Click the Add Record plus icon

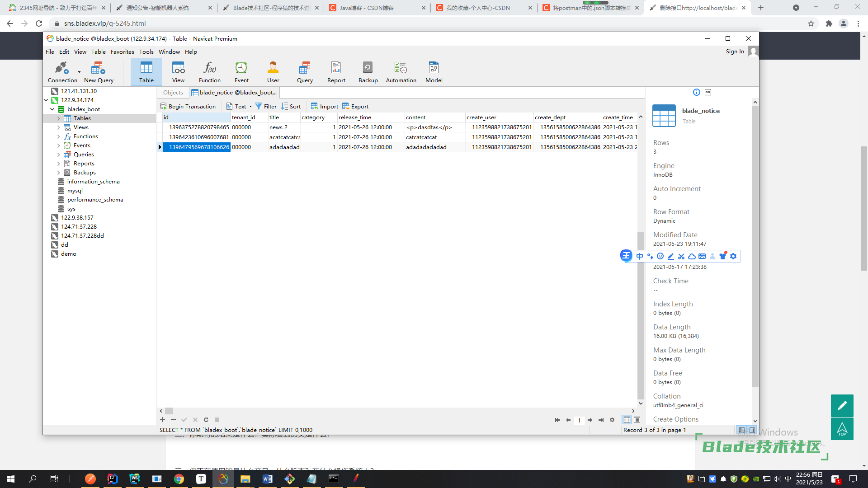tap(162, 420)
